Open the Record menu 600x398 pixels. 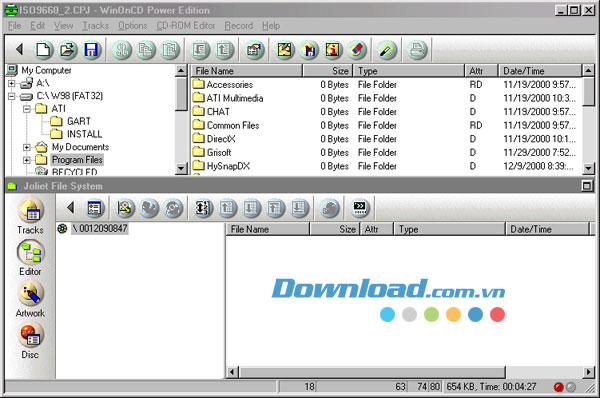coord(239,26)
